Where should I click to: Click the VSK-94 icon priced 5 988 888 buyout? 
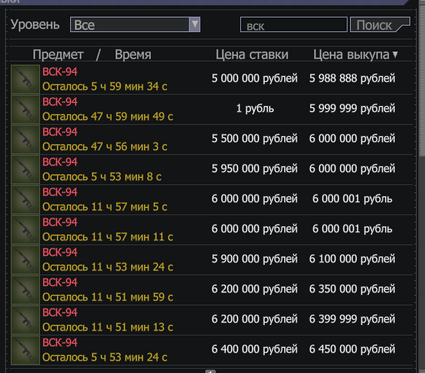click(x=25, y=79)
